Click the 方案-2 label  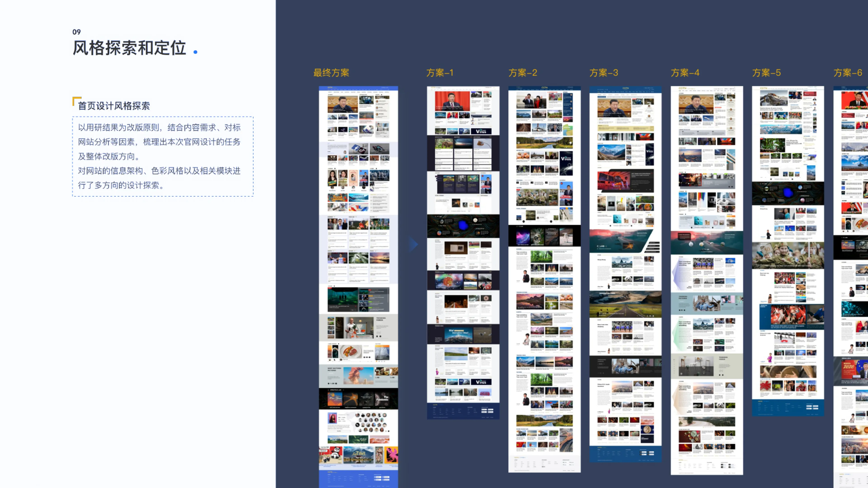(523, 73)
